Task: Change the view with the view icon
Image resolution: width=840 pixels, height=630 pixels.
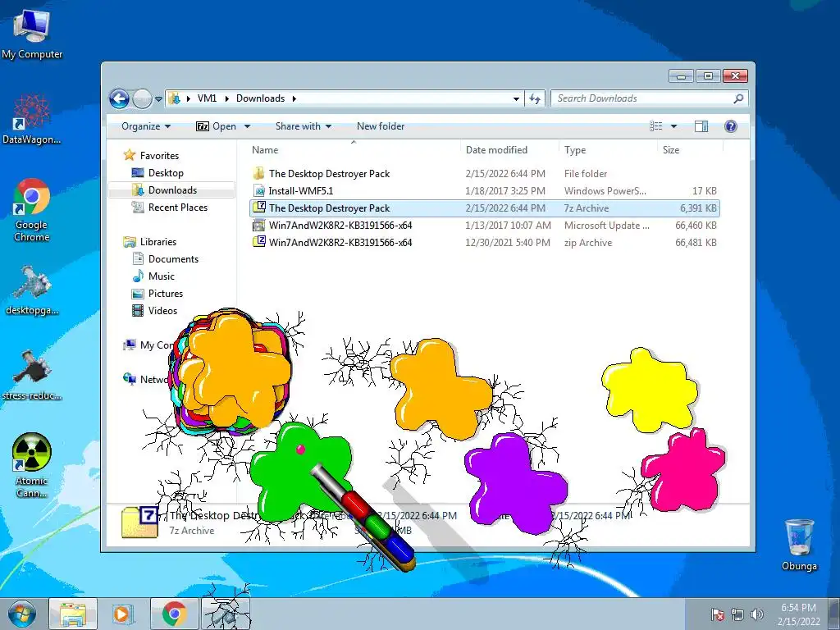Action: [x=656, y=126]
